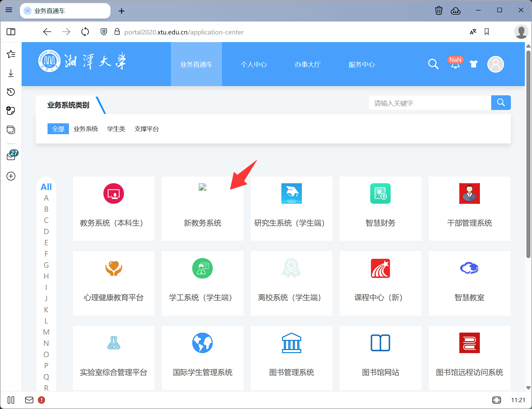Viewport: 532px width, 409px height.
Task: Open the 国际学生管理系统 globe icon
Action: tap(202, 343)
